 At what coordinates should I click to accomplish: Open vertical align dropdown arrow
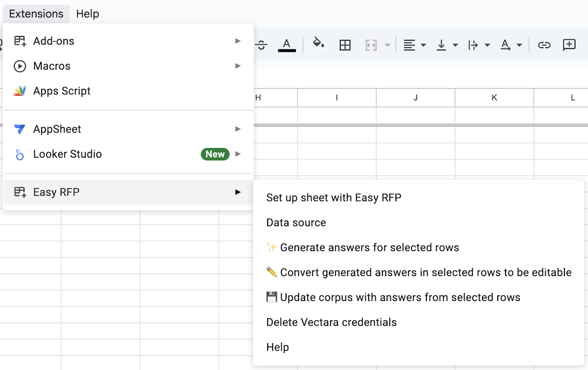click(x=455, y=45)
